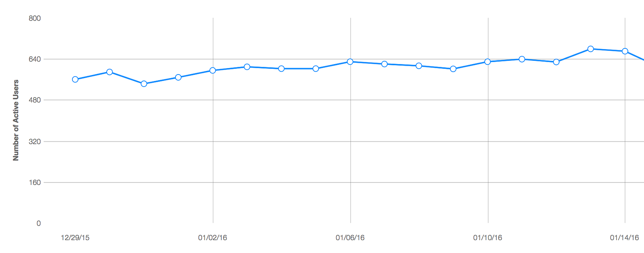Click the Number of Active Users axis title
644x253 pixels.
16,120
